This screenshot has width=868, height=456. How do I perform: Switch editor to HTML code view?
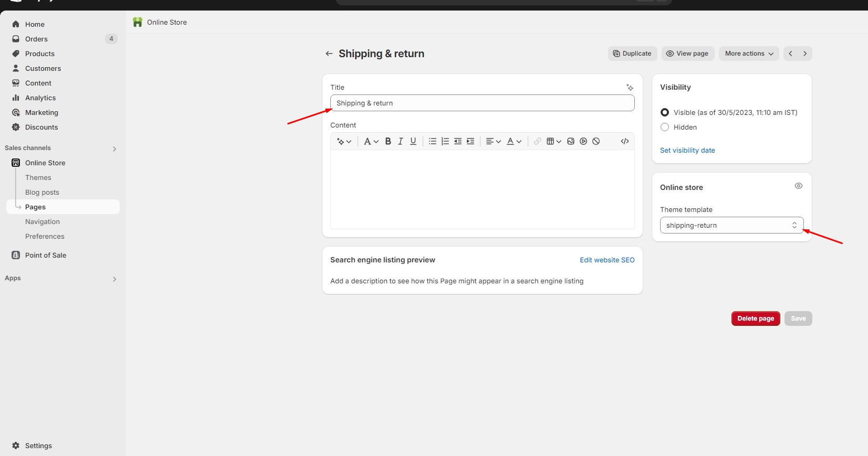pyautogui.click(x=625, y=141)
